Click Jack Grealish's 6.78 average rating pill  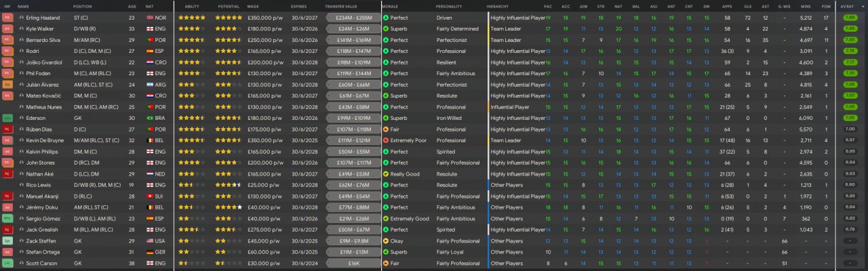(x=849, y=230)
